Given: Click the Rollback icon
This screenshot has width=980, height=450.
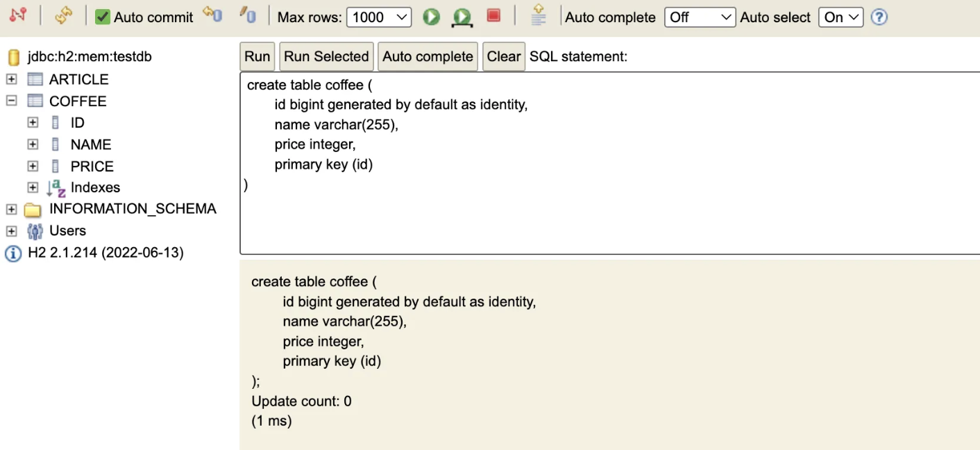Looking at the screenshot, I should [x=212, y=15].
